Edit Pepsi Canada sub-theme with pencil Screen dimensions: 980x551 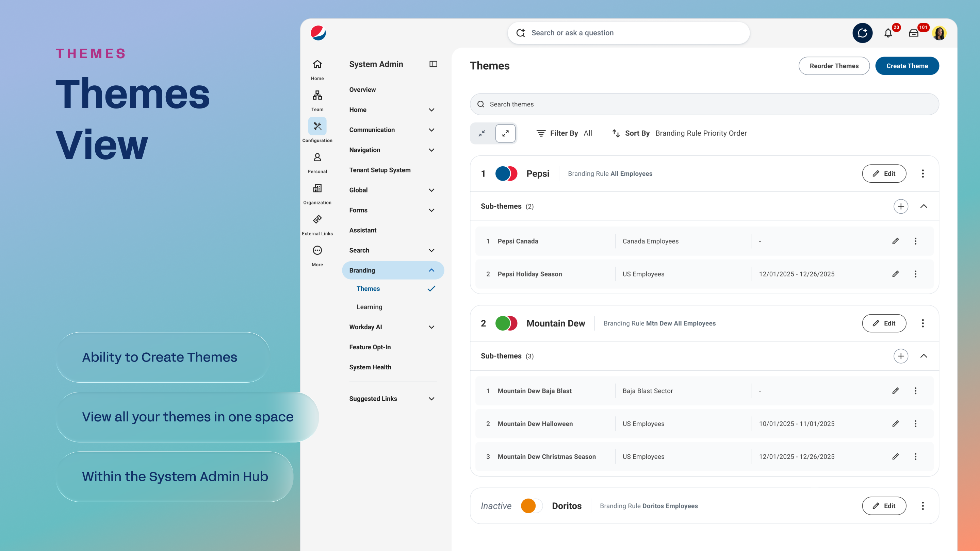click(x=895, y=241)
